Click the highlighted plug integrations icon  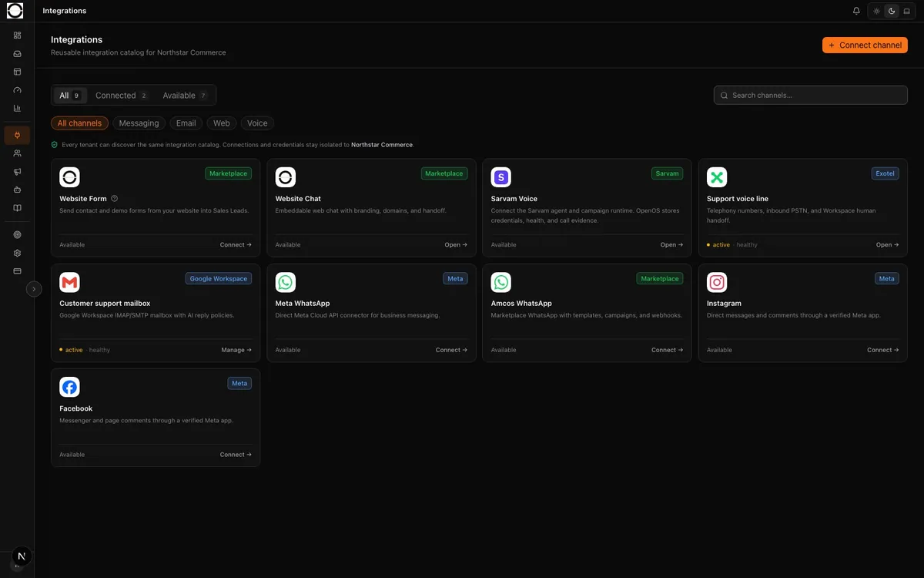click(x=17, y=135)
